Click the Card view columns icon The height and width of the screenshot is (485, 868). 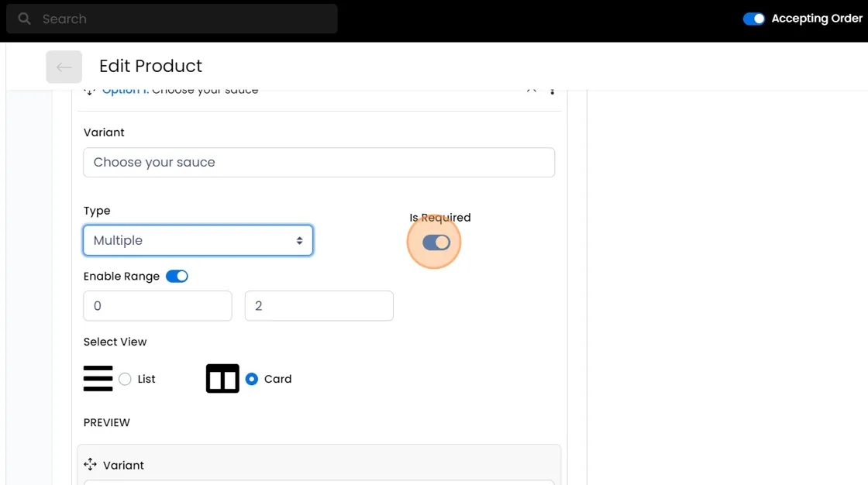[x=222, y=379]
